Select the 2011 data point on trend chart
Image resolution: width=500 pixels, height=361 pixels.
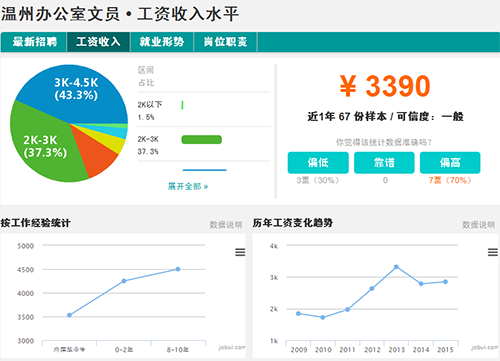(347, 310)
